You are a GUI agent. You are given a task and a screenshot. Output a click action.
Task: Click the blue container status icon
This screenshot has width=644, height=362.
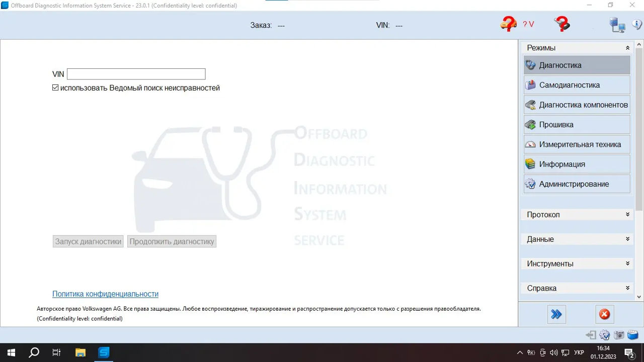coord(633,335)
